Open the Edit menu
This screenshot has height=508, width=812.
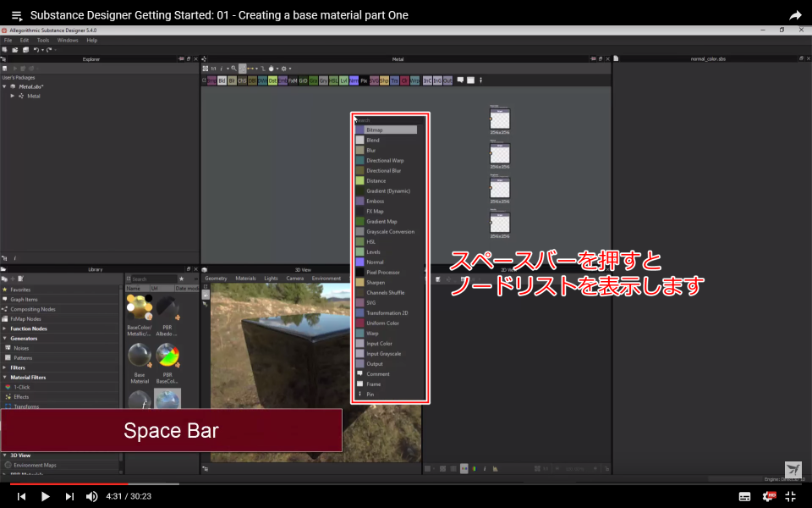pos(25,40)
